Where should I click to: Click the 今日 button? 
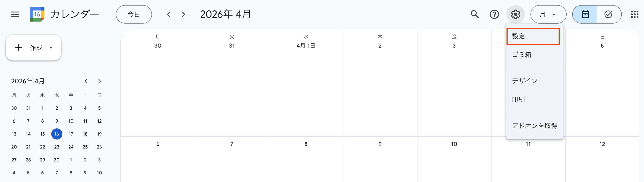point(134,14)
